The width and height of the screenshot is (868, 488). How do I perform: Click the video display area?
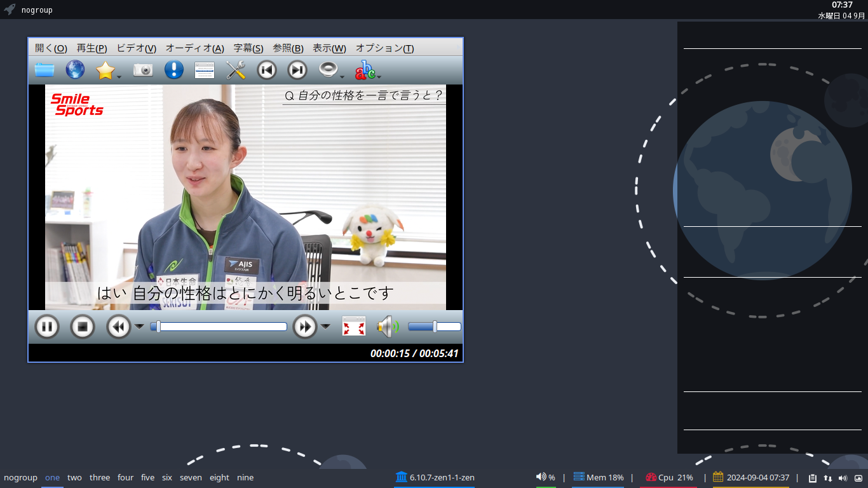245,197
